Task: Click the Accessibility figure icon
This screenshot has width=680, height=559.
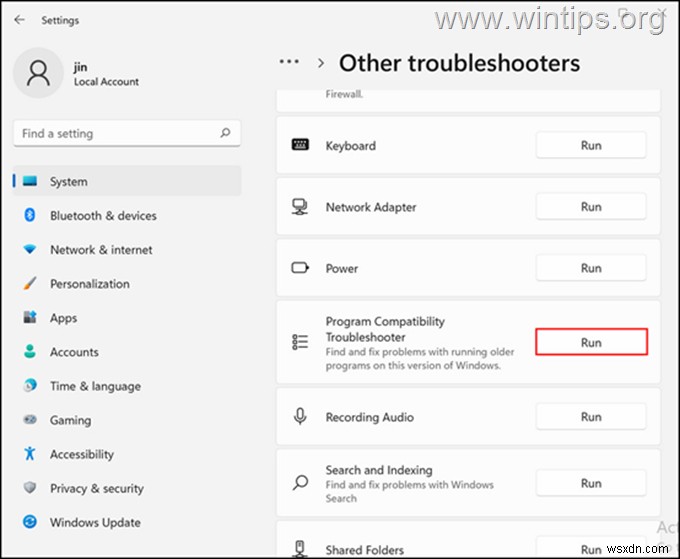Action: (x=29, y=453)
